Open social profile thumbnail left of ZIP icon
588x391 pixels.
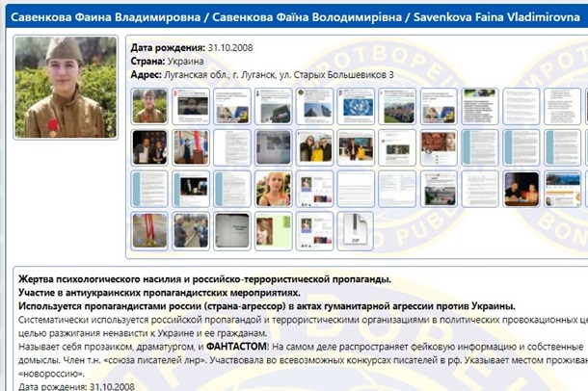coord(314,230)
